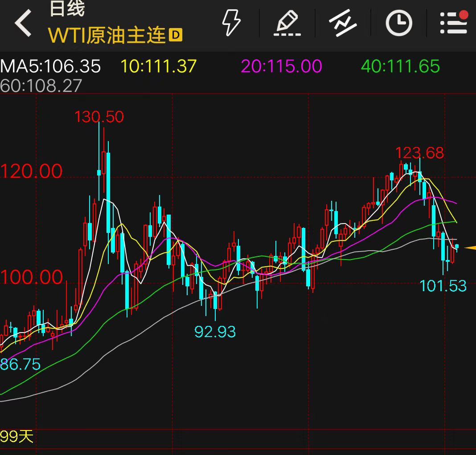The image size is (476, 455).
Task: Tap the 100.00 price axis label
Action: [x=31, y=277]
